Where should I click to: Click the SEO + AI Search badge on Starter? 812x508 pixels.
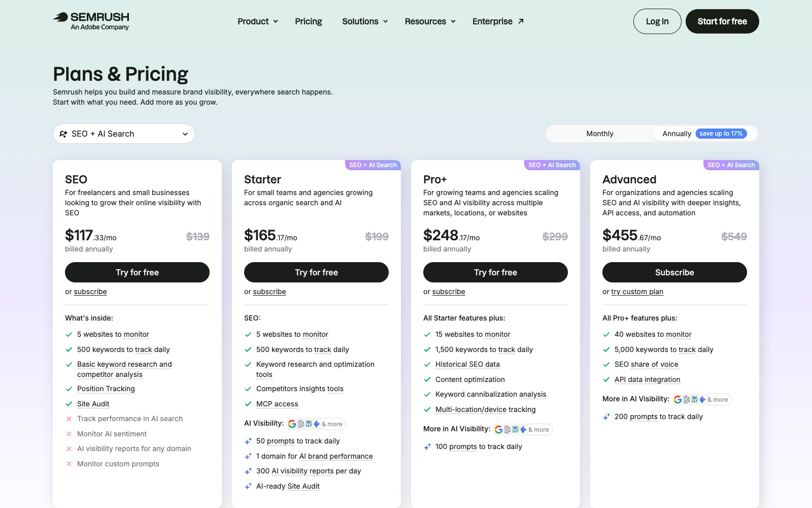point(373,165)
